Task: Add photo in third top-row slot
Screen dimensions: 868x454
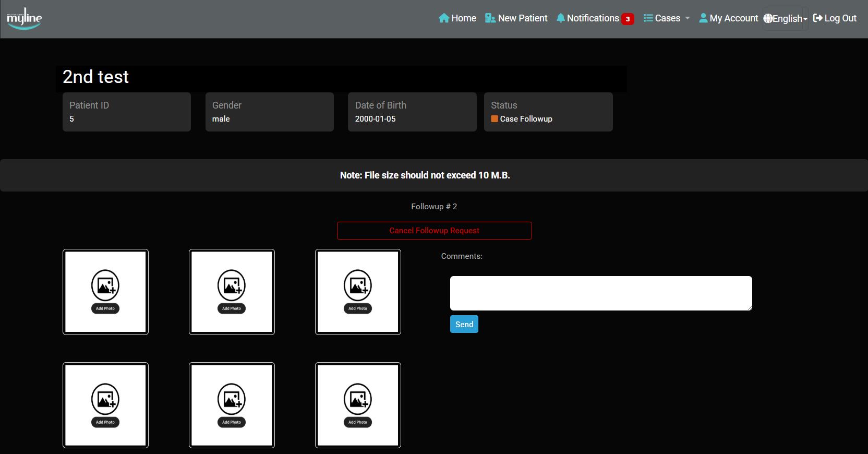Action: point(358,292)
